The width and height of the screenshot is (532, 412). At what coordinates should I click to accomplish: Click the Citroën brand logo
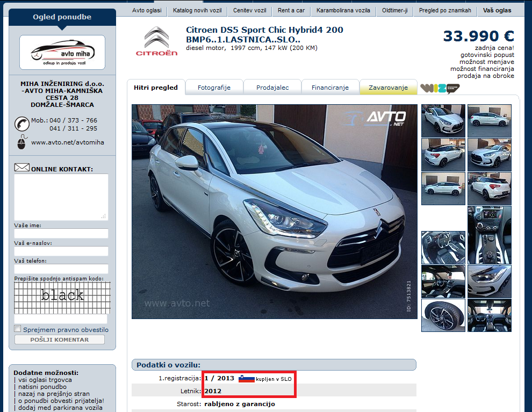(x=156, y=41)
